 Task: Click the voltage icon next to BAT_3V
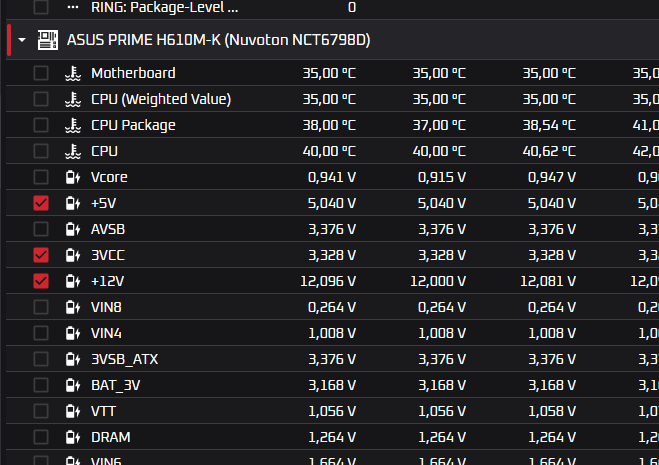[x=73, y=385]
